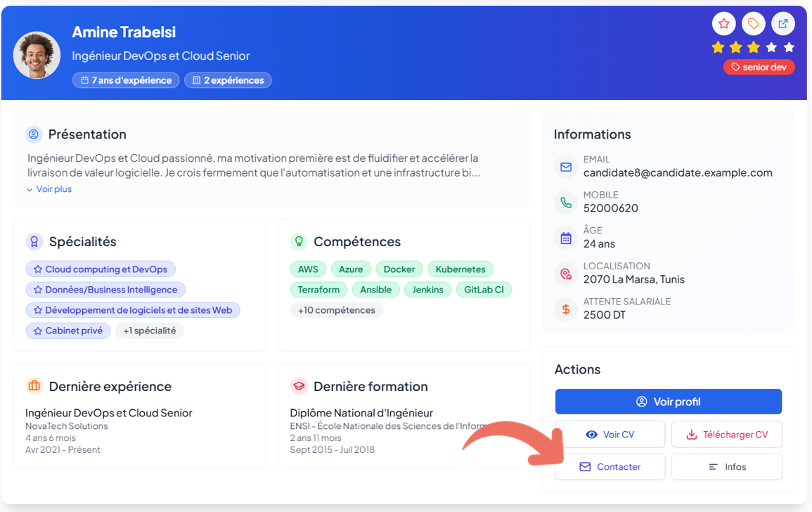Open the CV with Voir CV

click(x=610, y=435)
